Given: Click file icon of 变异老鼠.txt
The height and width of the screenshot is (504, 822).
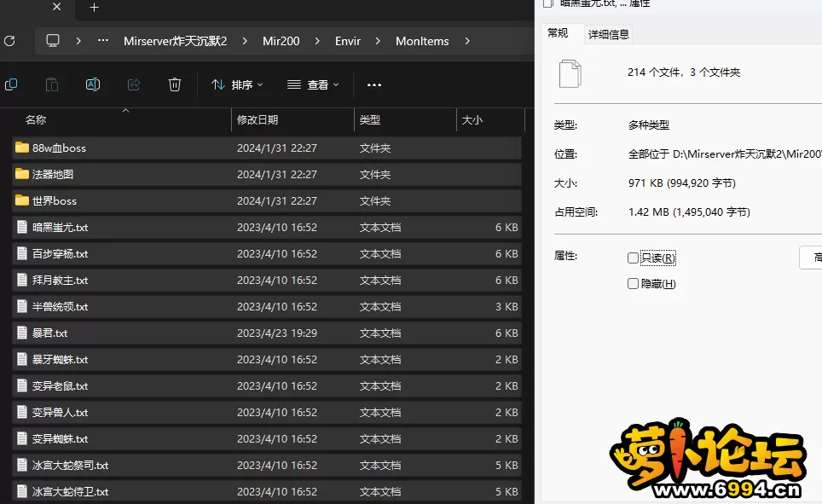Looking at the screenshot, I should coord(22,385).
